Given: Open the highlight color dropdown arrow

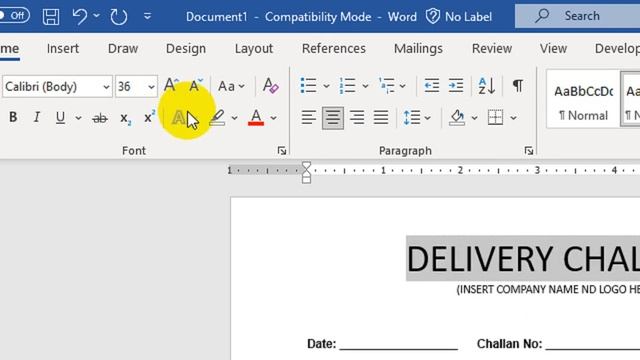Looking at the screenshot, I should [234, 118].
